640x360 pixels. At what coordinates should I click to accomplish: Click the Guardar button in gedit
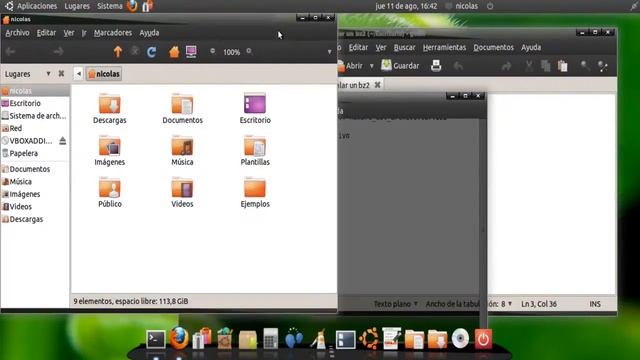[400, 65]
